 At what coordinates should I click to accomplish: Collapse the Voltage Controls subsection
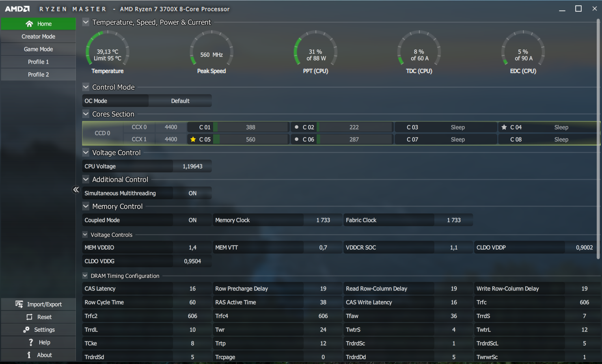85,235
